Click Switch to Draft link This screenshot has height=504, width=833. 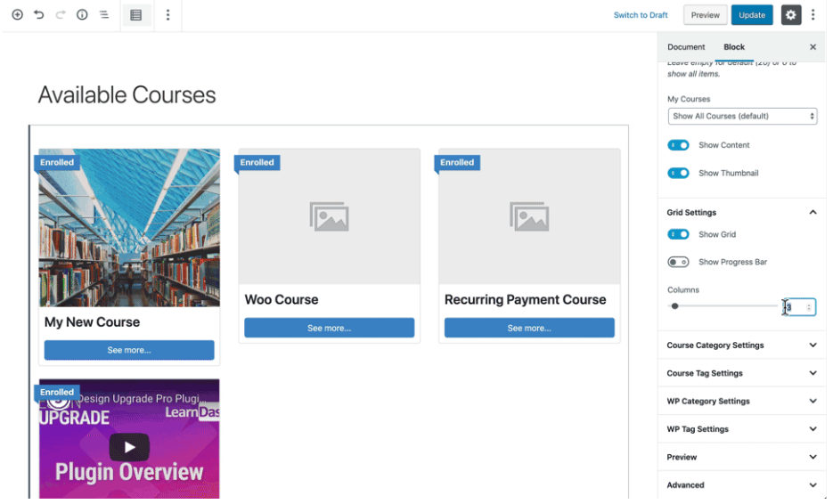pos(641,15)
